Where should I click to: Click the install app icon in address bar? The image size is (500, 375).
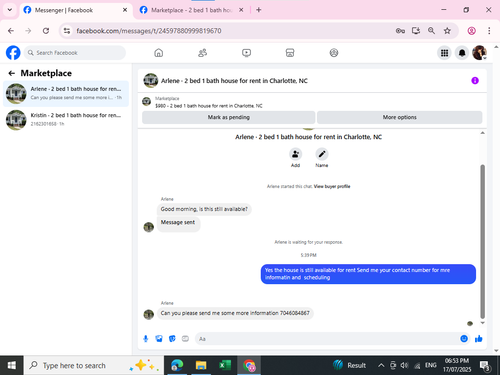(416, 31)
